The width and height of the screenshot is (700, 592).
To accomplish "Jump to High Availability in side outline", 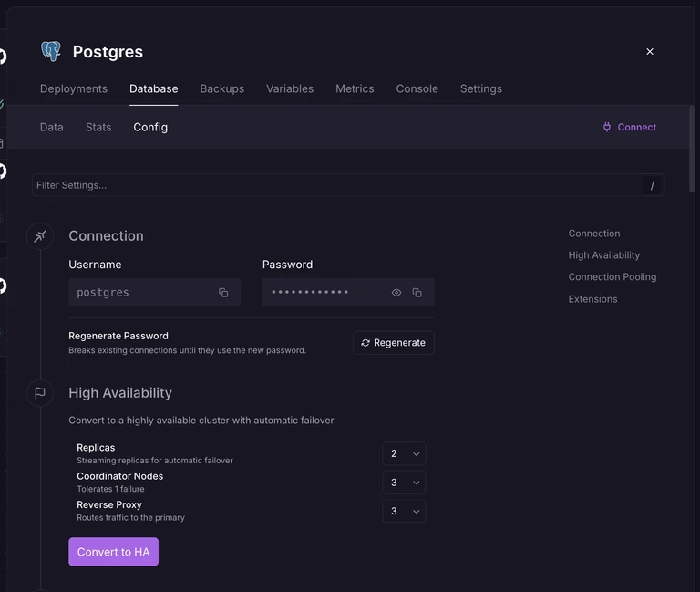I will pos(604,255).
